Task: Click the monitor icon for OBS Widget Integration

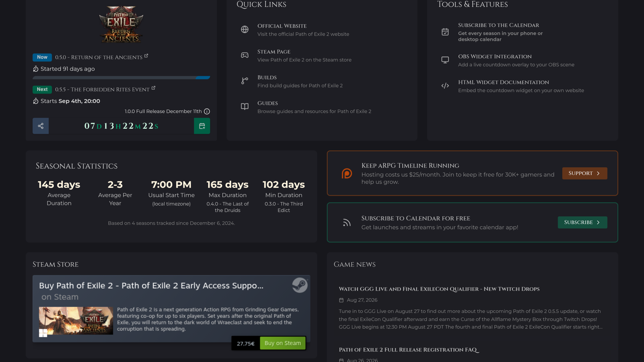Action: (445, 60)
